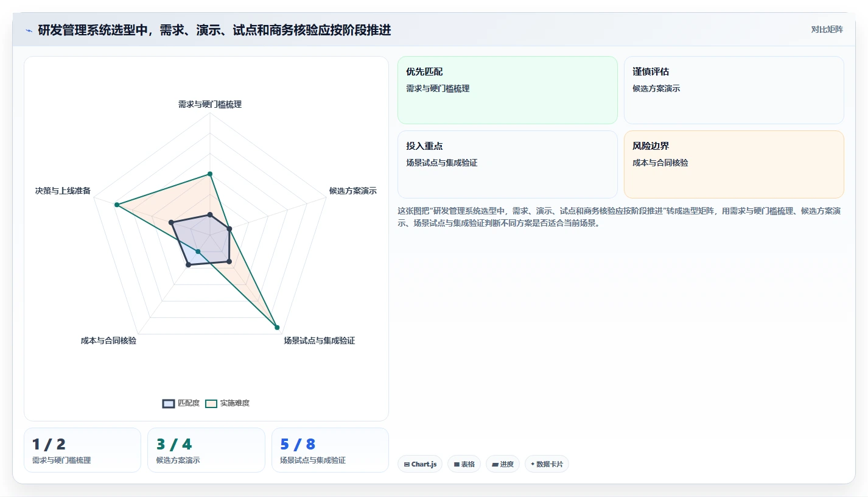Select the 表格 tag chip
This screenshot has height=497, width=868.
(x=464, y=464)
